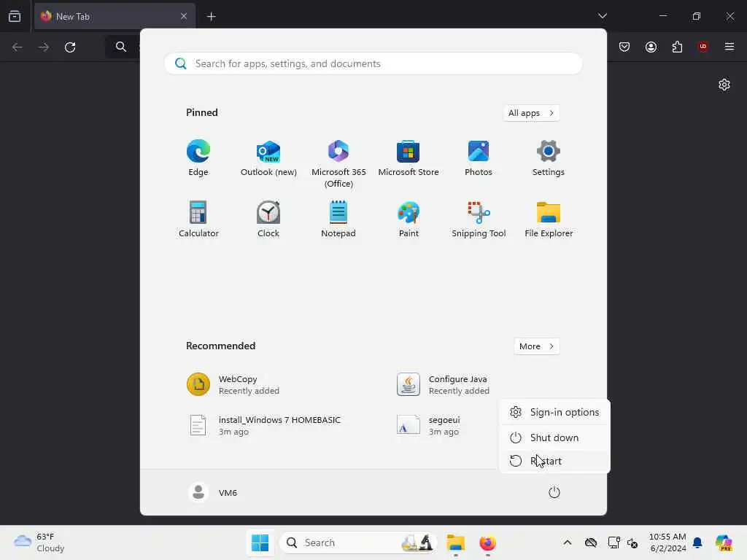Open Firefox list all tabs dropdown
Viewport: 747px width, 560px height.
(x=602, y=16)
